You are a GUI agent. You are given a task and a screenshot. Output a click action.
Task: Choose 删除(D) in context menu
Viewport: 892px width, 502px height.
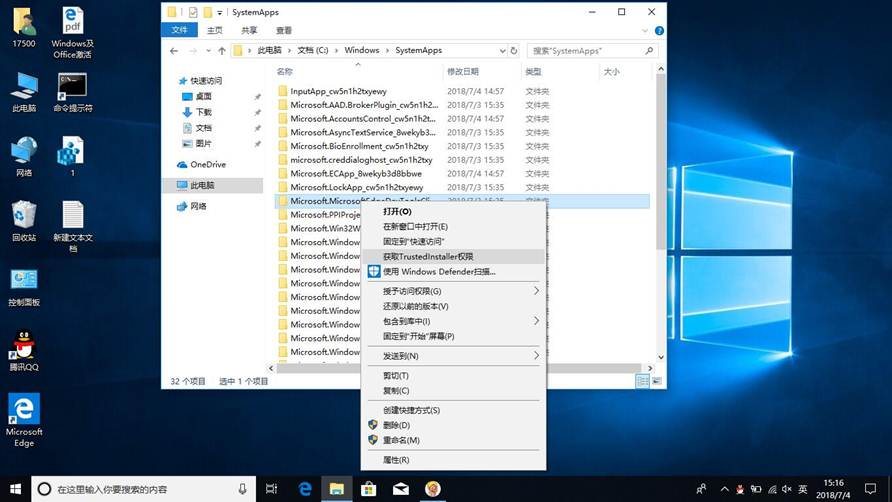[x=453, y=425]
